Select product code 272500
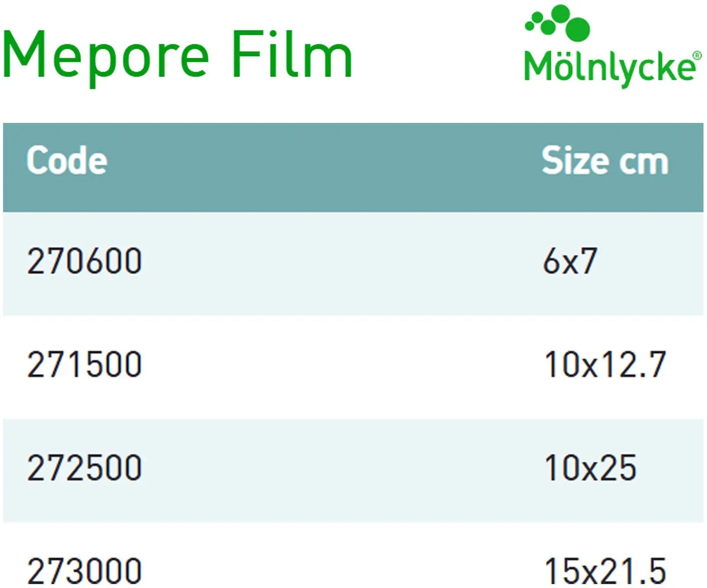Screen dimensions: 707x588 (x=84, y=468)
